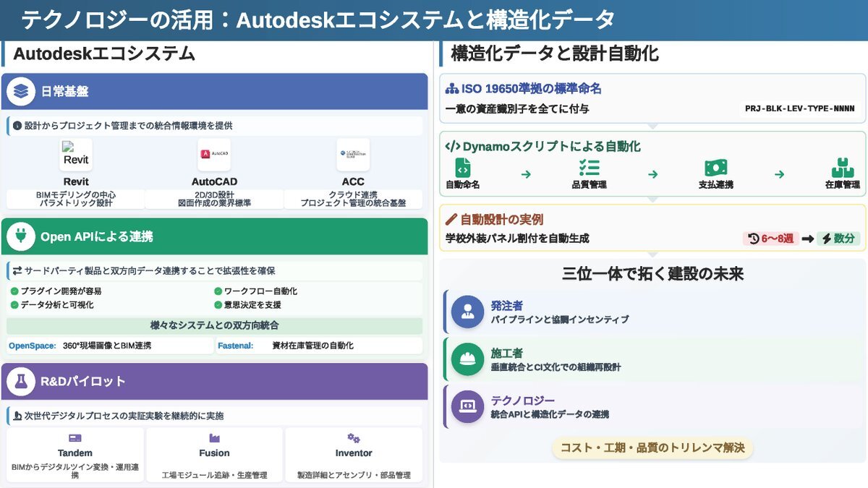Click the exchange arrows icon before サードパーティ製品
The image size is (868, 488).
click(x=17, y=271)
